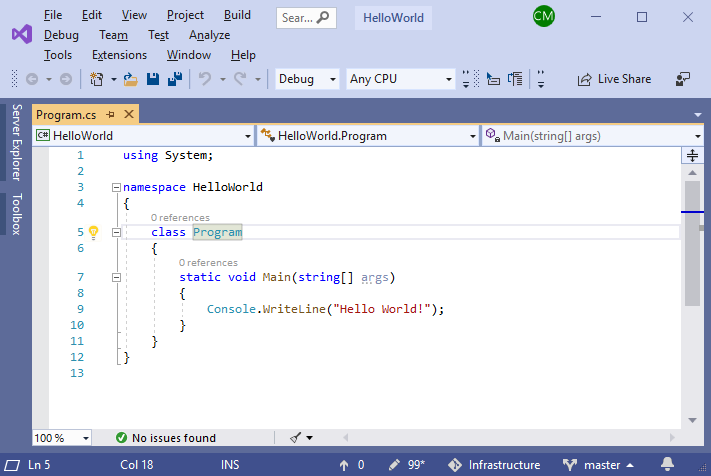Open the Tools menu
711x476 pixels.
pyautogui.click(x=58, y=55)
